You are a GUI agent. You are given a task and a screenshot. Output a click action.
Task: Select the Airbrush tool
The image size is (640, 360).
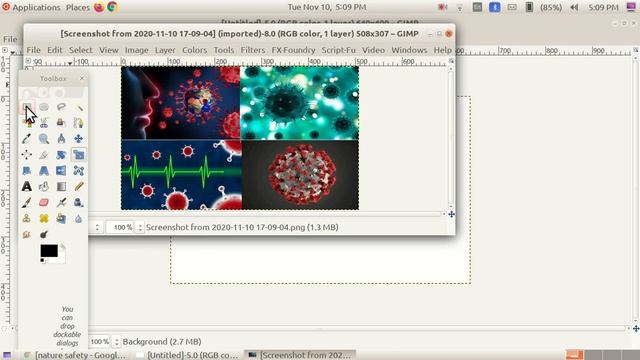[61, 202]
